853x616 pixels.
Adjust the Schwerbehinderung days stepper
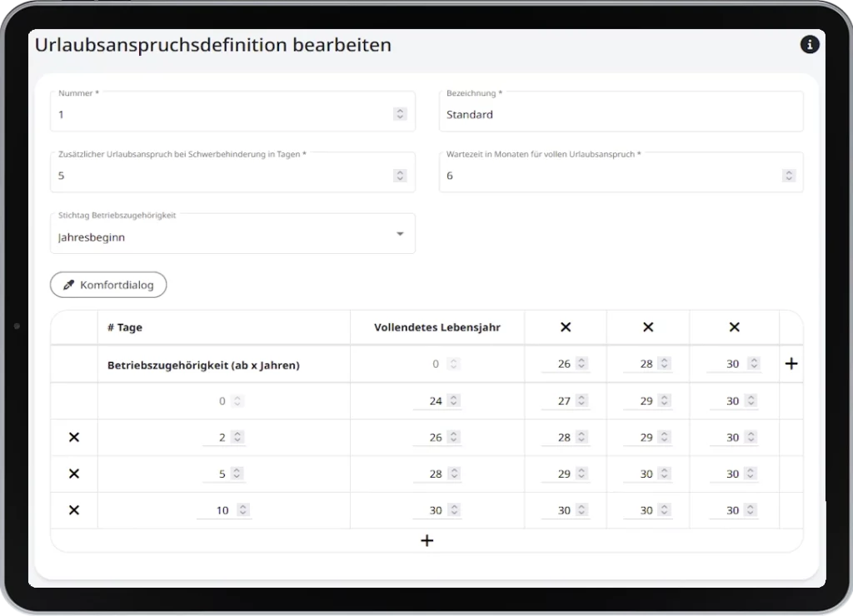pos(400,176)
